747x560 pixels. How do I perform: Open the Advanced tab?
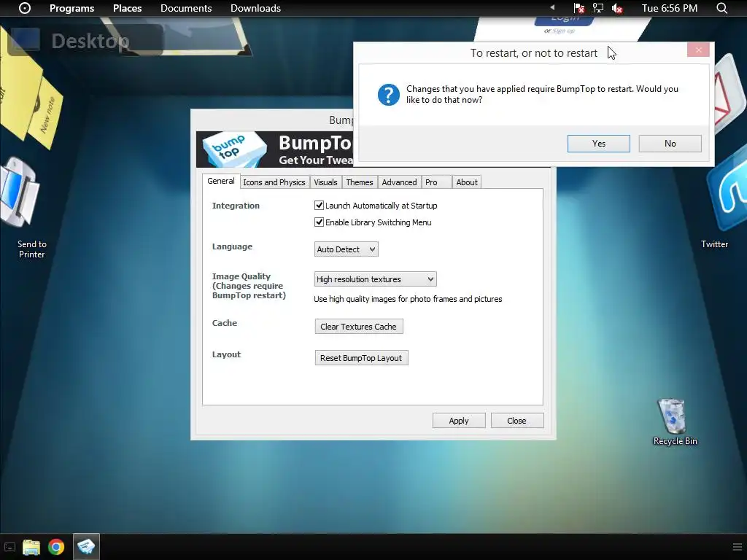click(x=399, y=182)
